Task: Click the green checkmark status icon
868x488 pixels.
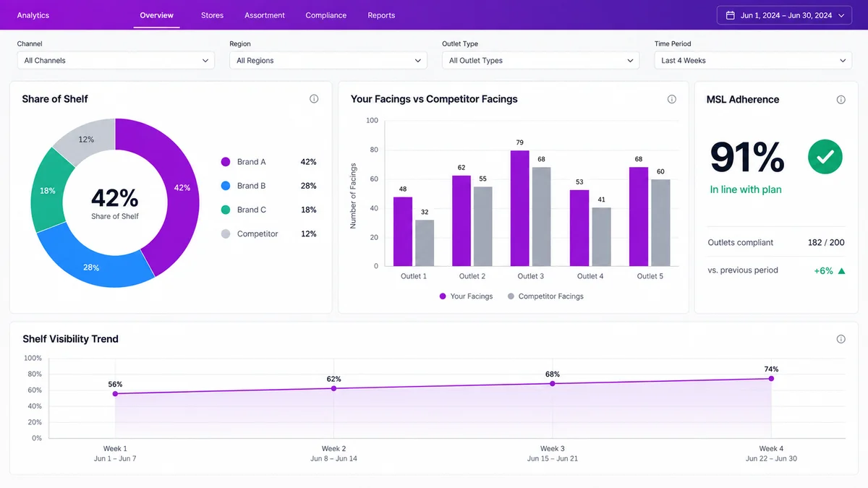Action: click(825, 156)
